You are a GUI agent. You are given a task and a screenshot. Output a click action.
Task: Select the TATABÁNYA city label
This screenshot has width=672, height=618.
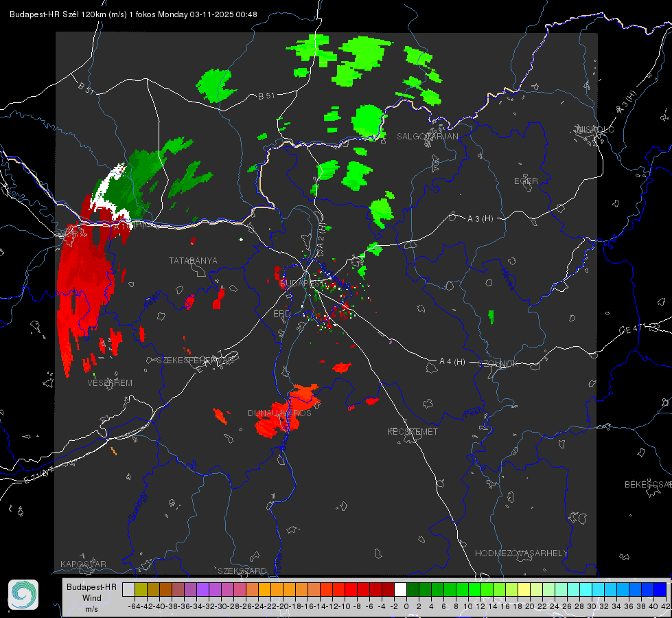point(193,260)
